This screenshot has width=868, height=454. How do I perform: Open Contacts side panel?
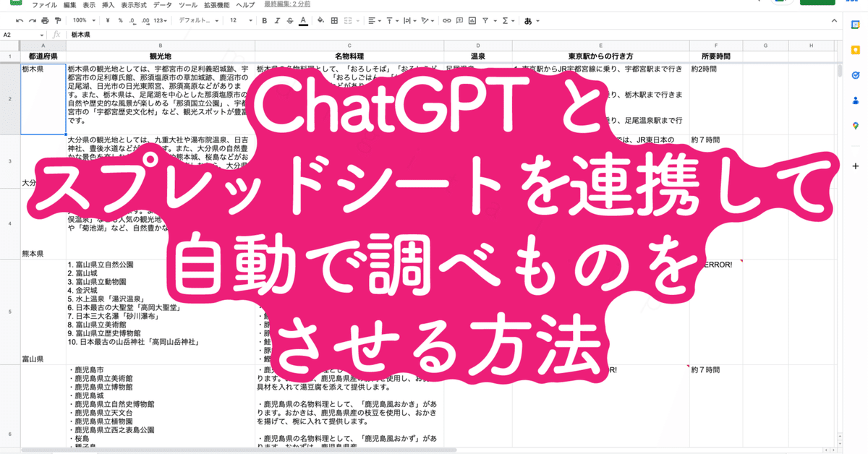point(856,100)
